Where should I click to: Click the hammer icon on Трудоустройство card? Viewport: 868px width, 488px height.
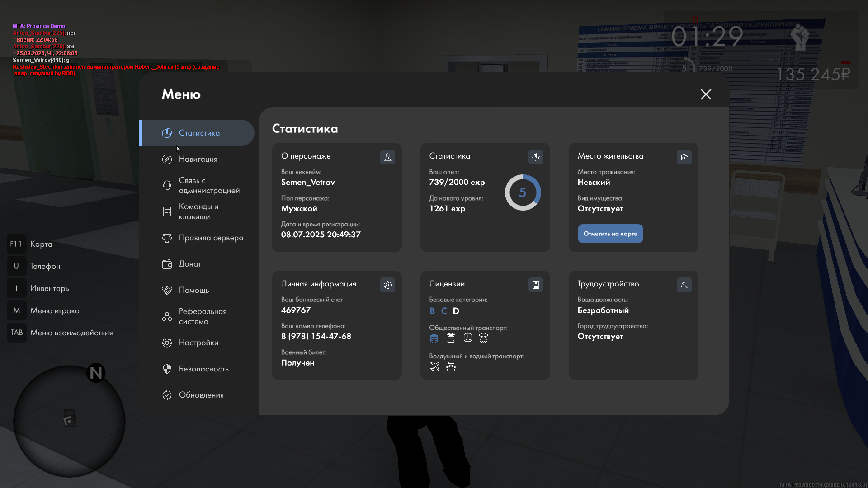[684, 285]
